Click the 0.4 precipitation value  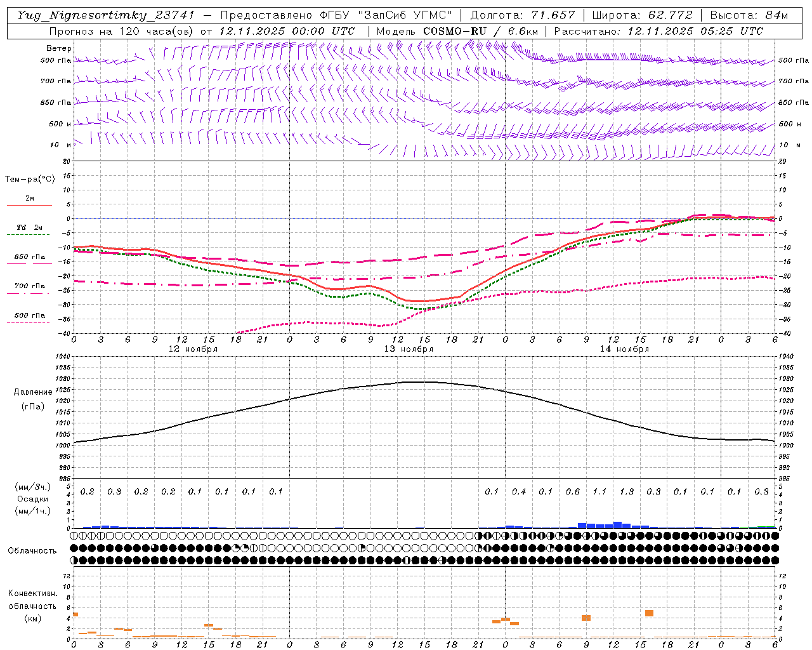click(519, 492)
